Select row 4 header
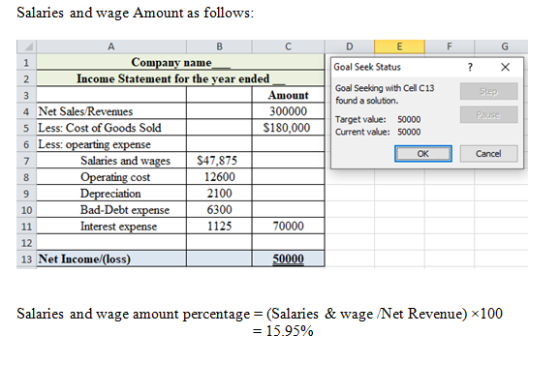The image size is (560, 365). pos(26,111)
